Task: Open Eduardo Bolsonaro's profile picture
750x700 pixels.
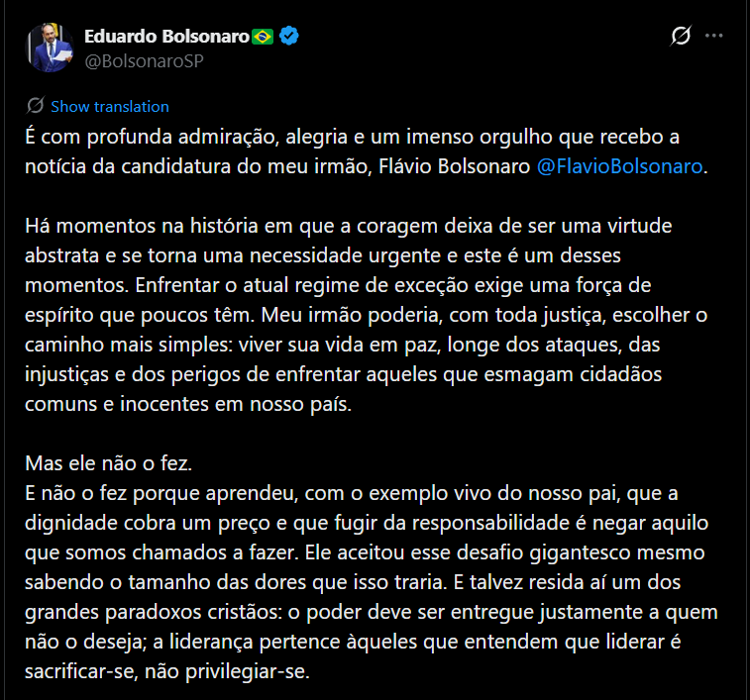Action: [52, 48]
